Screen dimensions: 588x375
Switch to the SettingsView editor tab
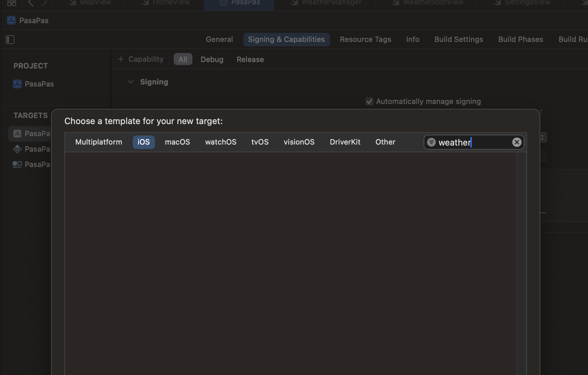522,3
